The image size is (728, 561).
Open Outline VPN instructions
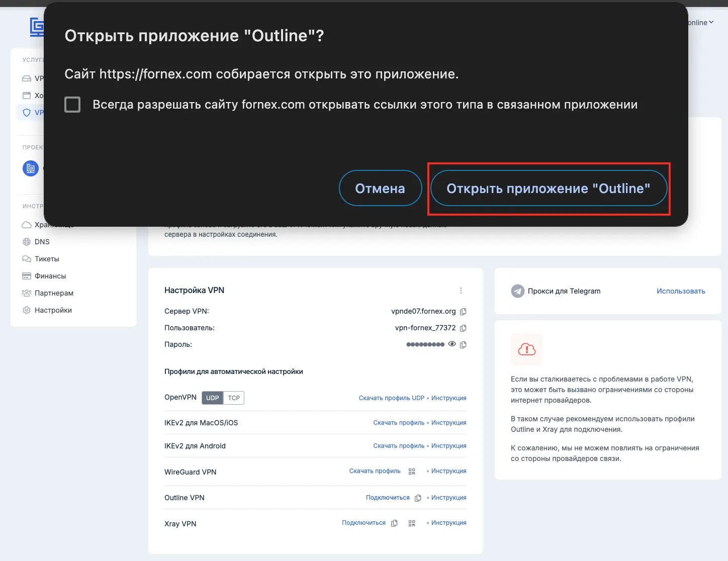click(449, 498)
